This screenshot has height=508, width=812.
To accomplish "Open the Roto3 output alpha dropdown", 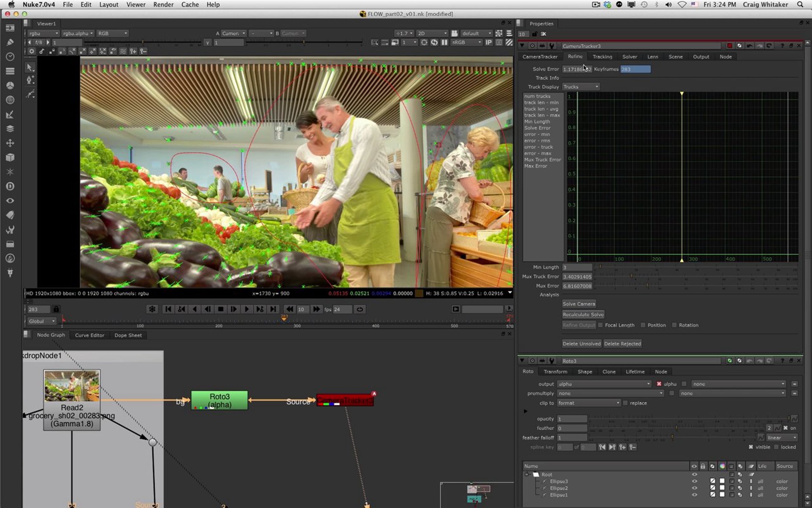I will tap(604, 384).
